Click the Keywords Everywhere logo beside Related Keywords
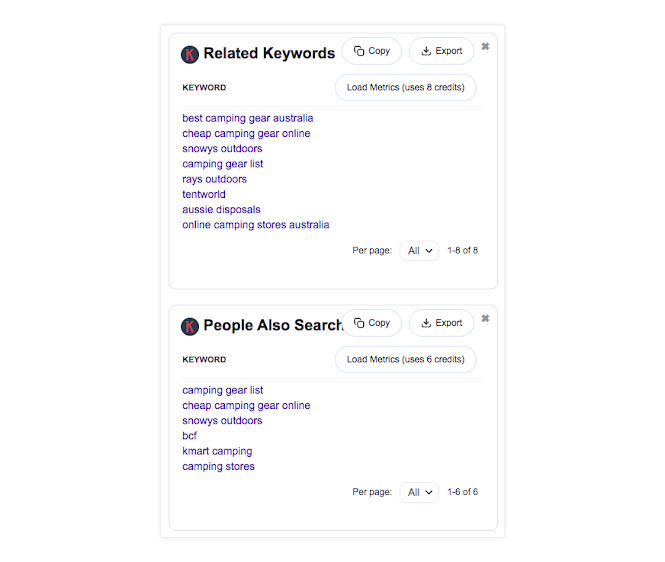665x562 pixels. click(x=190, y=55)
